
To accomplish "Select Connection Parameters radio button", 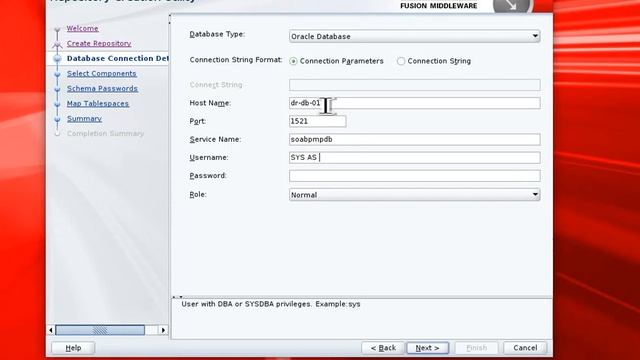I will click(293, 61).
